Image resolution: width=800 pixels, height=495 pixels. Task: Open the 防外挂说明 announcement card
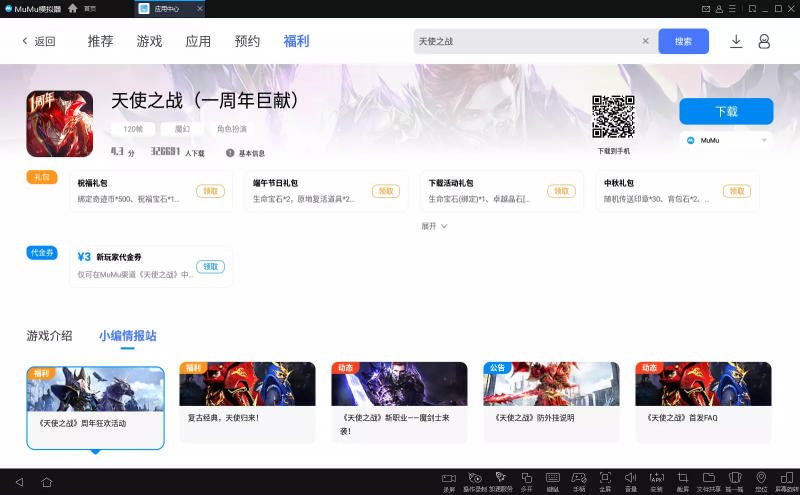(552, 403)
